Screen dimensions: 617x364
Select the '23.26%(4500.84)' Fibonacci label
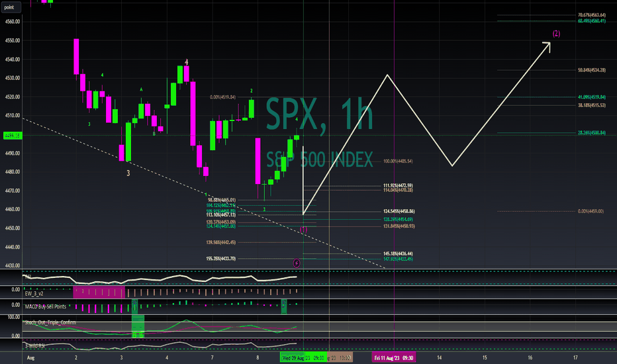tap(591, 132)
